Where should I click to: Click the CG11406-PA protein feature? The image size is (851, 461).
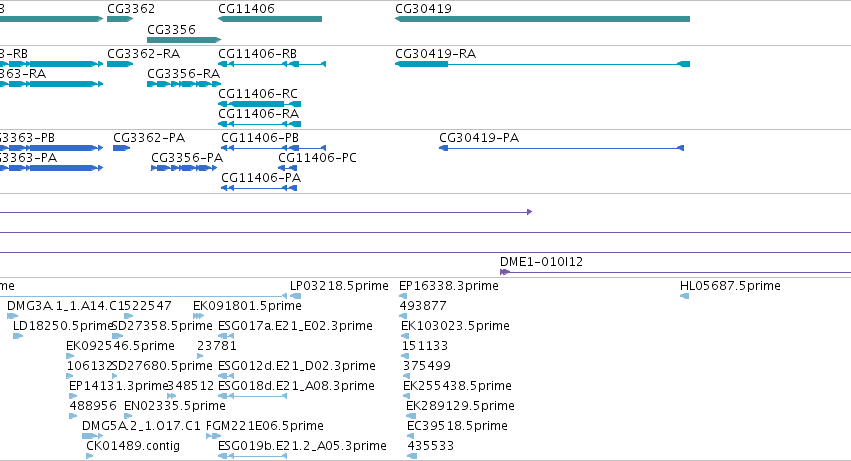pyautogui.click(x=259, y=188)
